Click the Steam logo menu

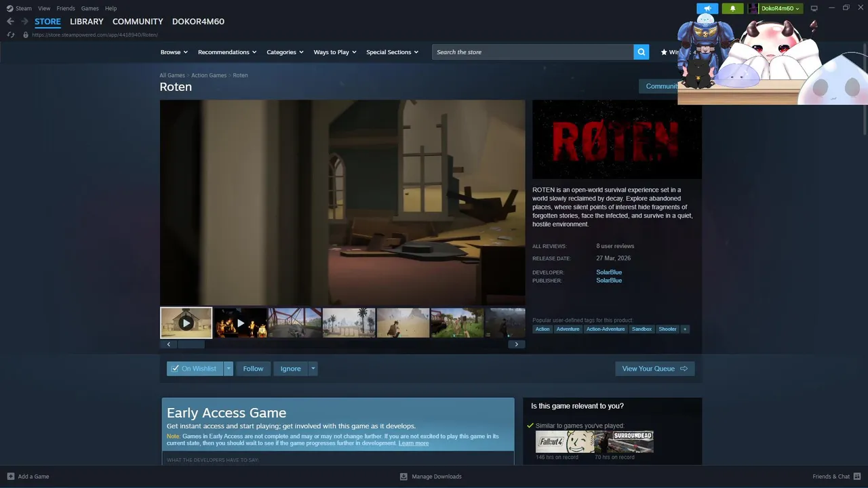[19, 8]
